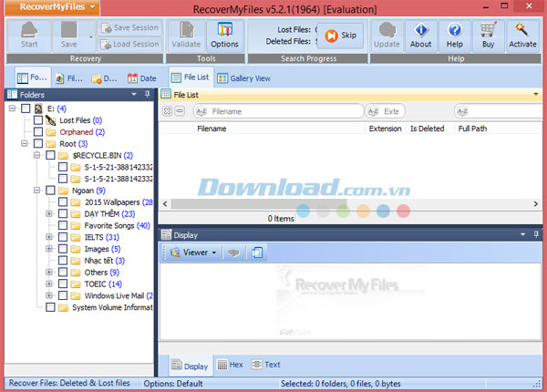Switch to the Text tab
This screenshot has width=547, height=392.
(x=266, y=365)
